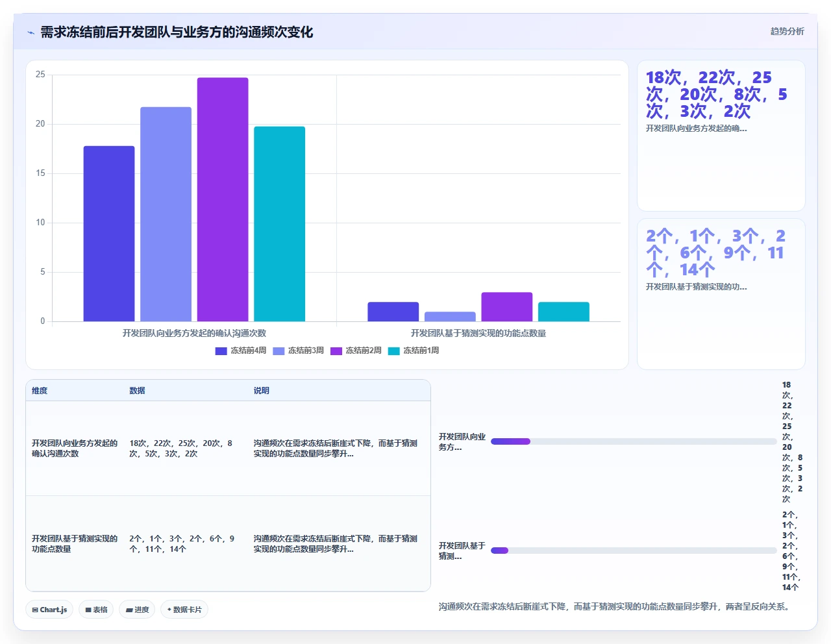
Task: Click the 开发团队向业务方 progress bar
Action: (634, 441)
